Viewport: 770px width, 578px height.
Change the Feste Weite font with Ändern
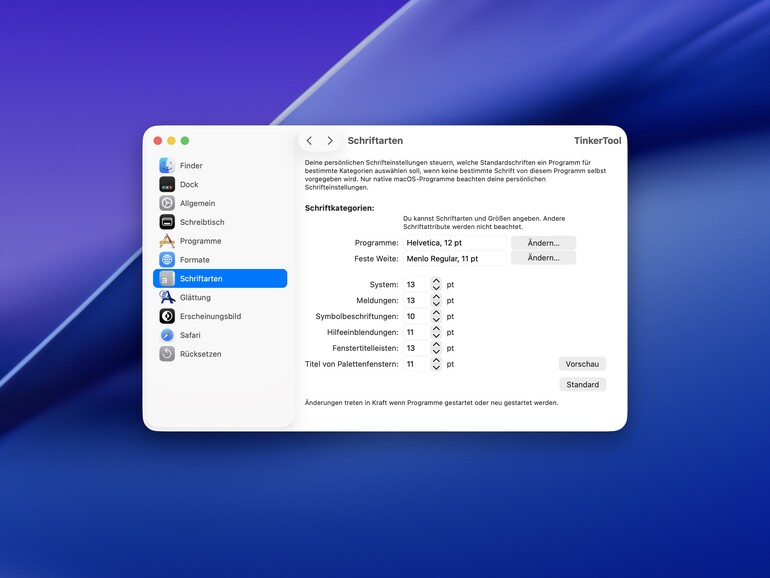(544, 258)
